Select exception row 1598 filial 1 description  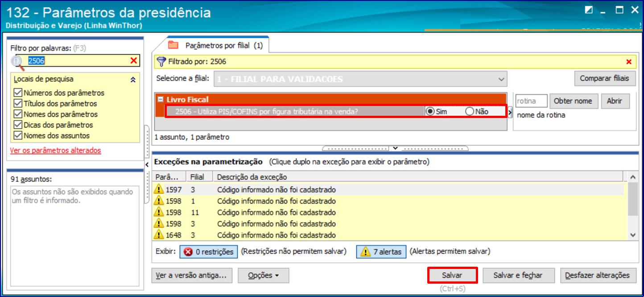[276, 201]
